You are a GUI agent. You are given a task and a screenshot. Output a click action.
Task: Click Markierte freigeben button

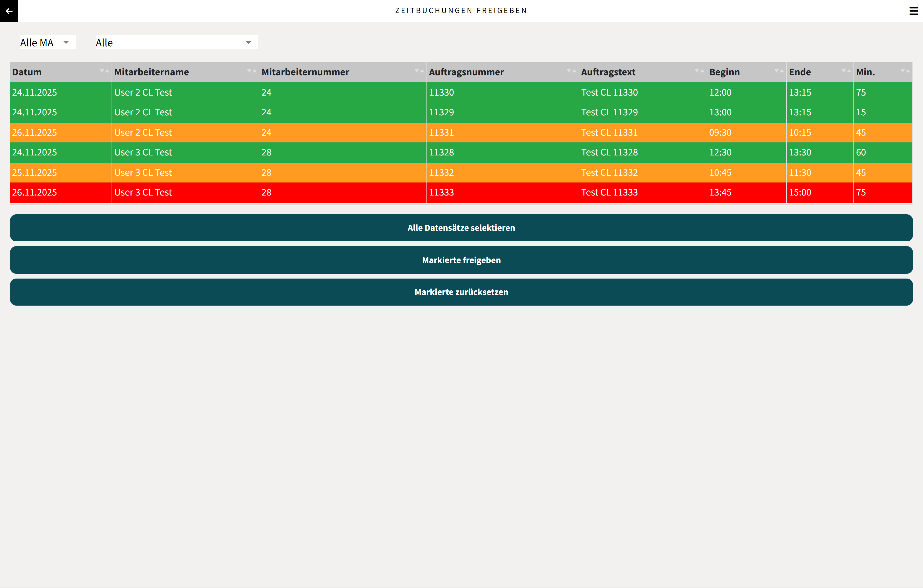[x=461, y=260]
